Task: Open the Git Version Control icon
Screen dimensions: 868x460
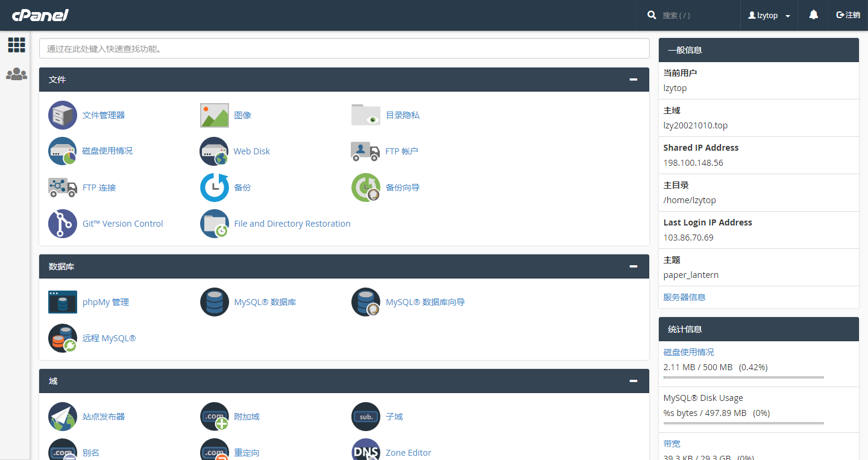Action: pyautogui.click(x=63, y=224)
